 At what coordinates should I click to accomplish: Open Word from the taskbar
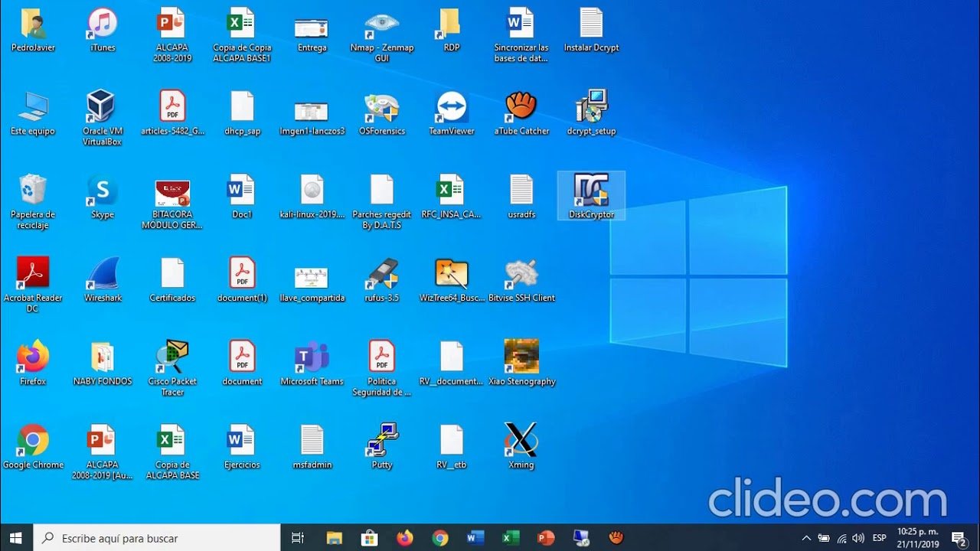[x=475, y=538]
